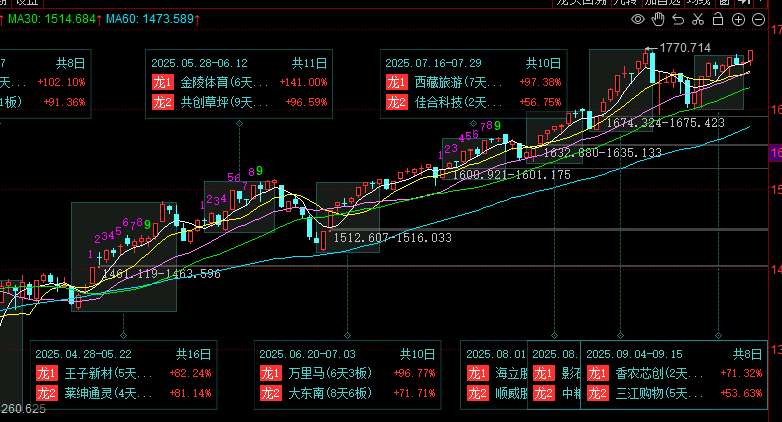Click the gap label 1674.324-1675.423
The width and height of the screenshot is (782, 422).
(x=666, y=123)
